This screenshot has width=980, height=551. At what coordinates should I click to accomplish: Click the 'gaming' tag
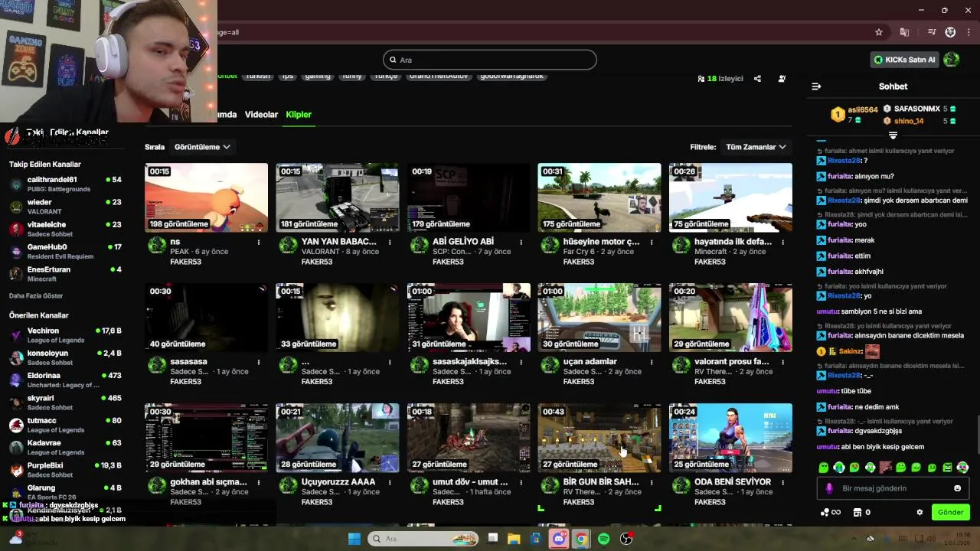tap(318, 76)
